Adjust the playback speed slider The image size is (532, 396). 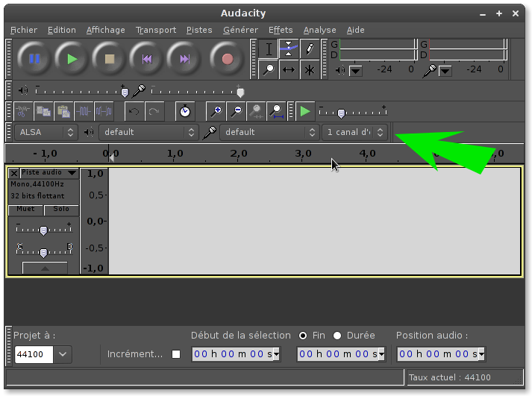click(353, 112)
